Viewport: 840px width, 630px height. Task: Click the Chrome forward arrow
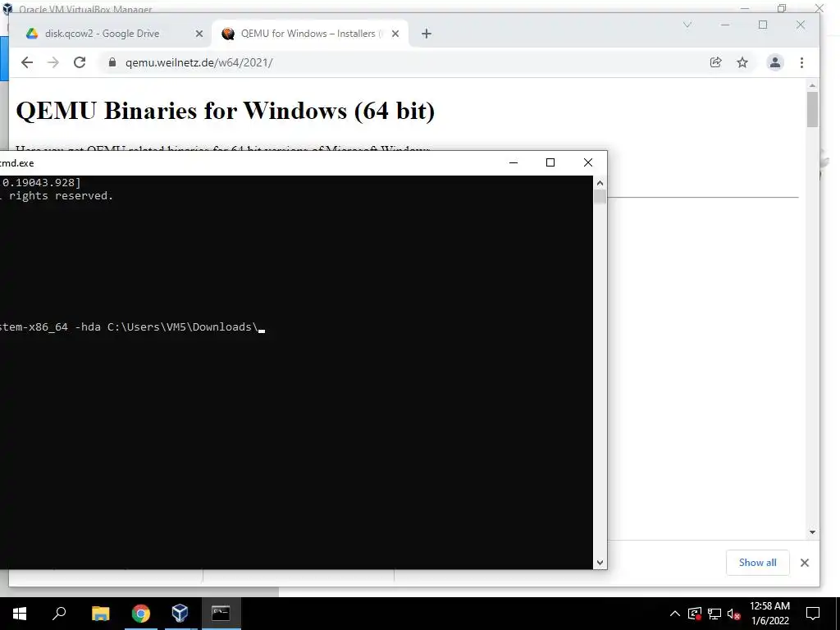point(53,62)
